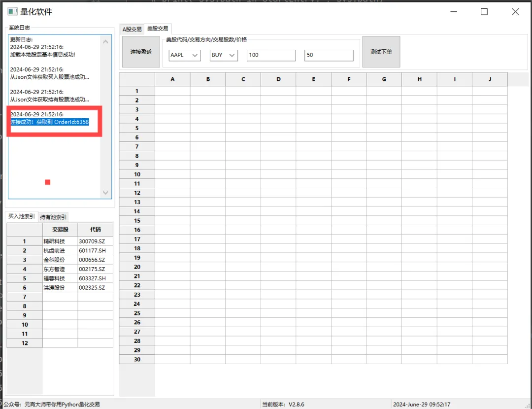Open the 持有池索引 tab
532x409 pixels.
[53, 217]
